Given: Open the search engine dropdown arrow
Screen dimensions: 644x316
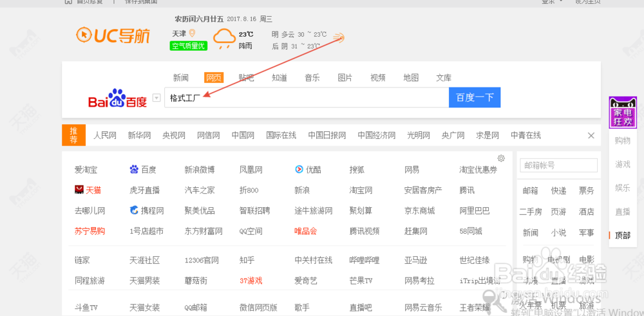Looking at the screenshot, I should click(156, 98).
